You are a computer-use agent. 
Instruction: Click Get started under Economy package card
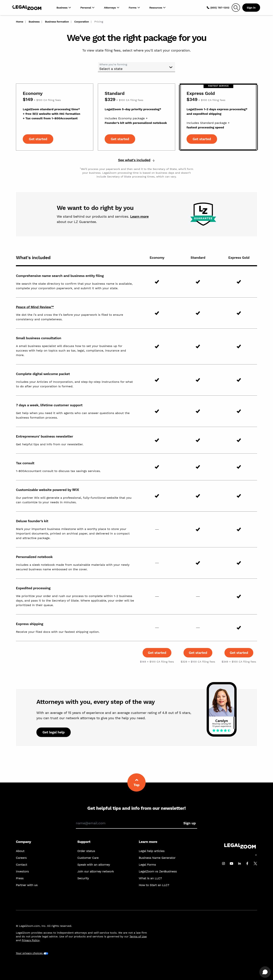[38, 139]
